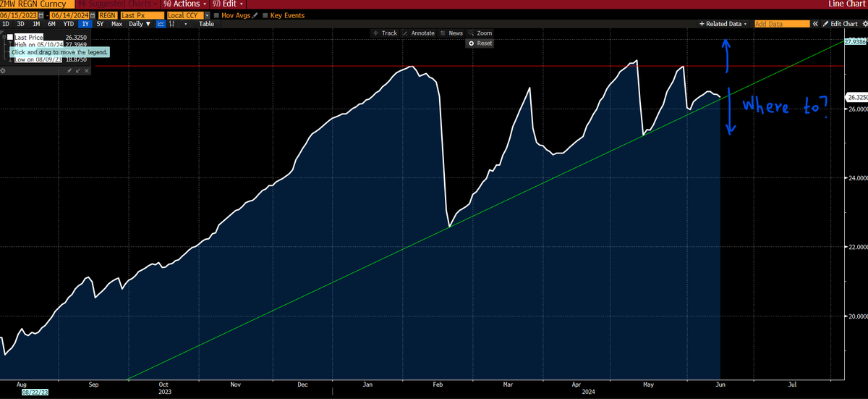
Task: Click the Line Chart title label
Action: tap(848, 4)
